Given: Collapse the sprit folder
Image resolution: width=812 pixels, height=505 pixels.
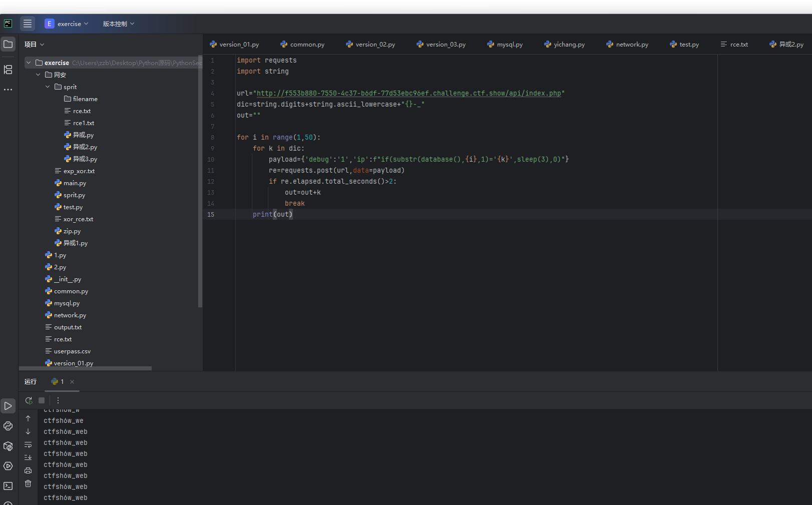Looking at the screenshot, I should [x=48, y=87].
